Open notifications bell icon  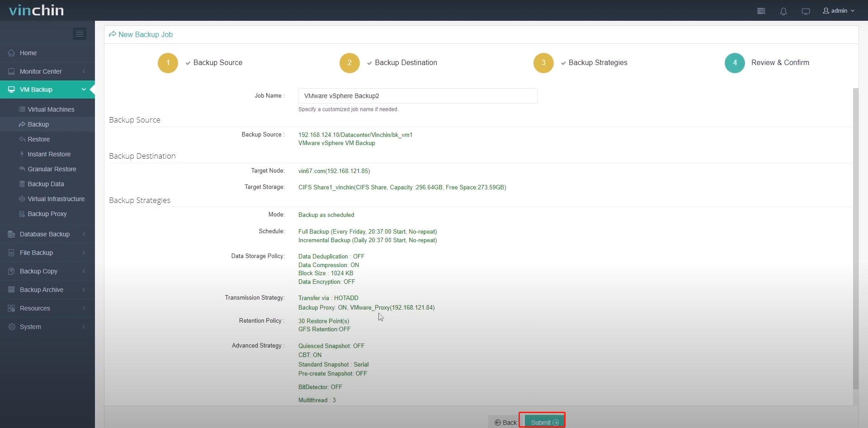[783, 11]
